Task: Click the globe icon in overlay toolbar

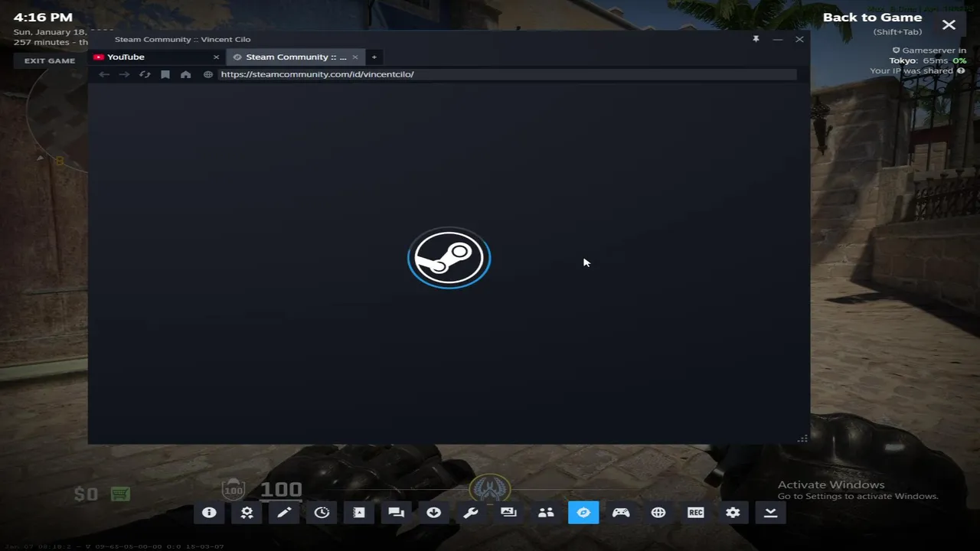Action: (658, 513)
